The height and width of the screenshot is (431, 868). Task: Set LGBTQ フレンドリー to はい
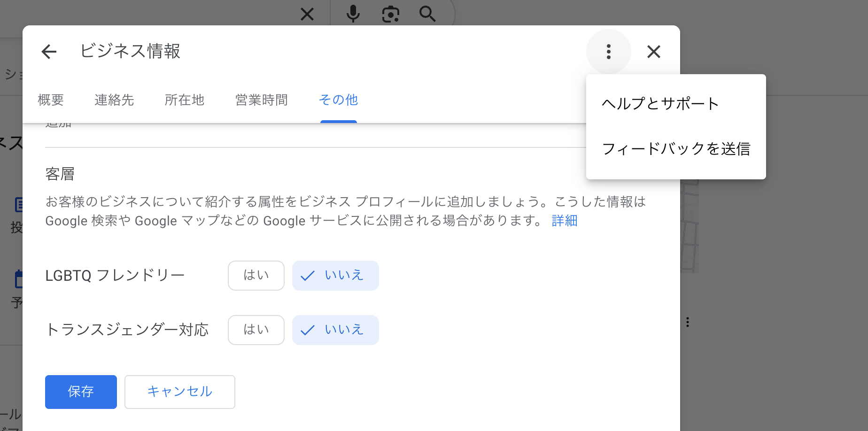click(x=256, y=276)
